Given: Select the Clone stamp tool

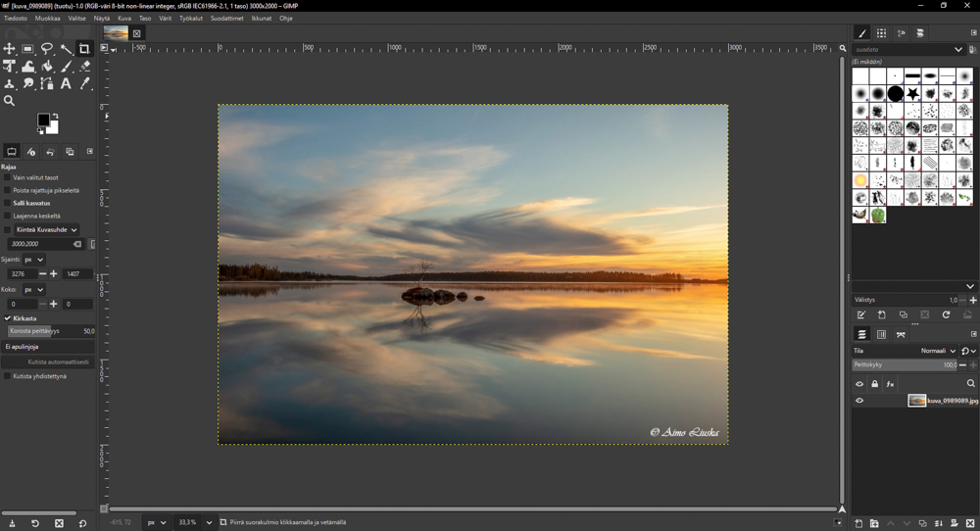Looking at the screenshot, I should (x=10, y=83).
